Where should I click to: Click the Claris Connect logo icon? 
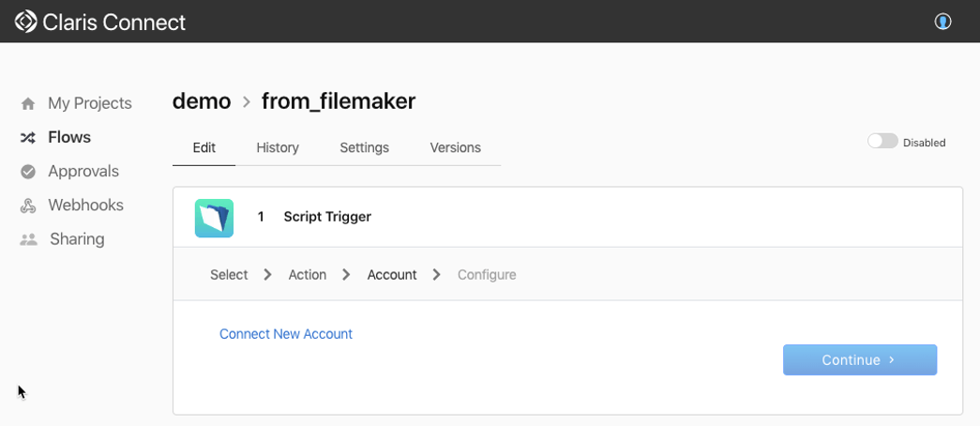[x=25, y=22]
